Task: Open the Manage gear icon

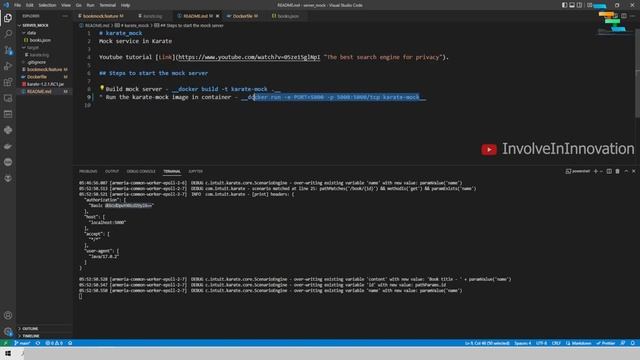Action: click(8, 331)
